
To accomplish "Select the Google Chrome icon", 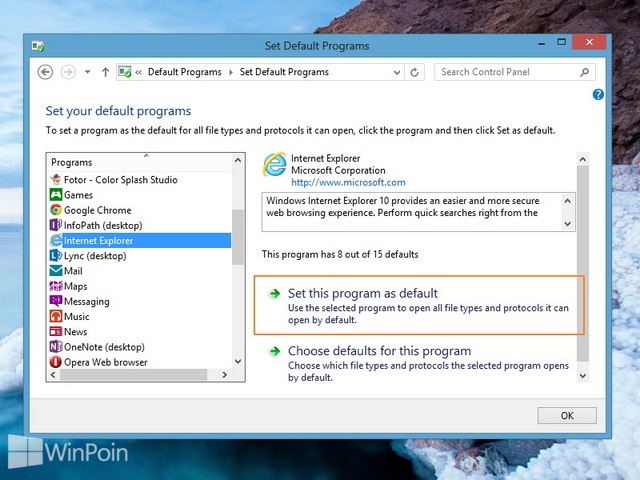I will pos(56,210).
